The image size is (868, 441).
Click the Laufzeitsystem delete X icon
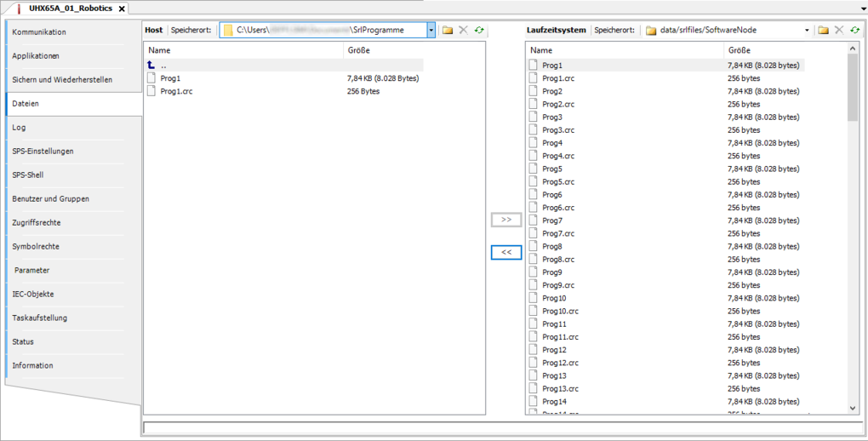pyautogui.click(x=838, y=31)
